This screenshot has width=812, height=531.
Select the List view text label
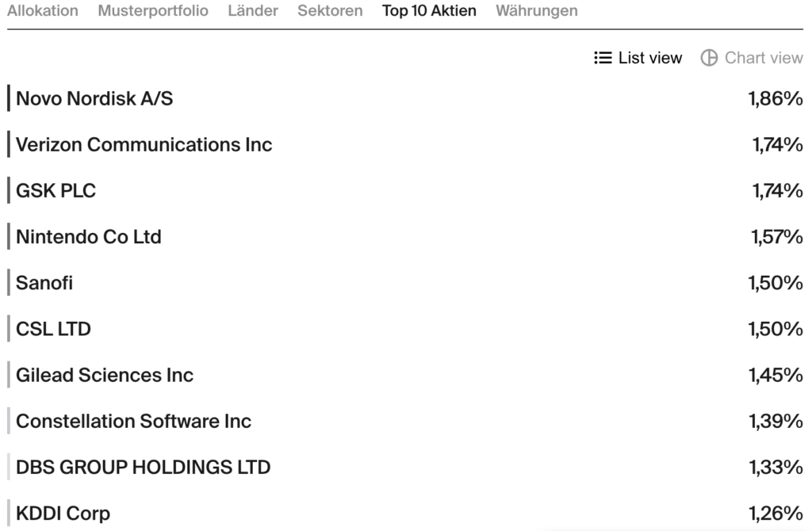coord(650,58)
